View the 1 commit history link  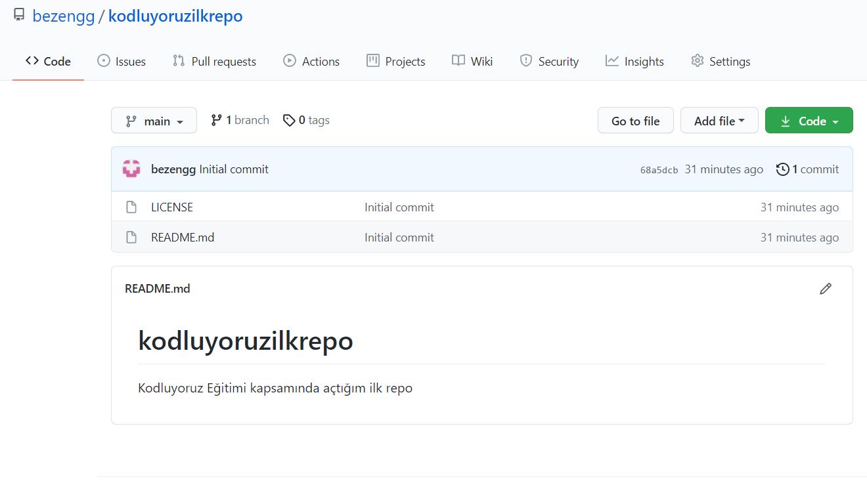(x=807, y=169)
